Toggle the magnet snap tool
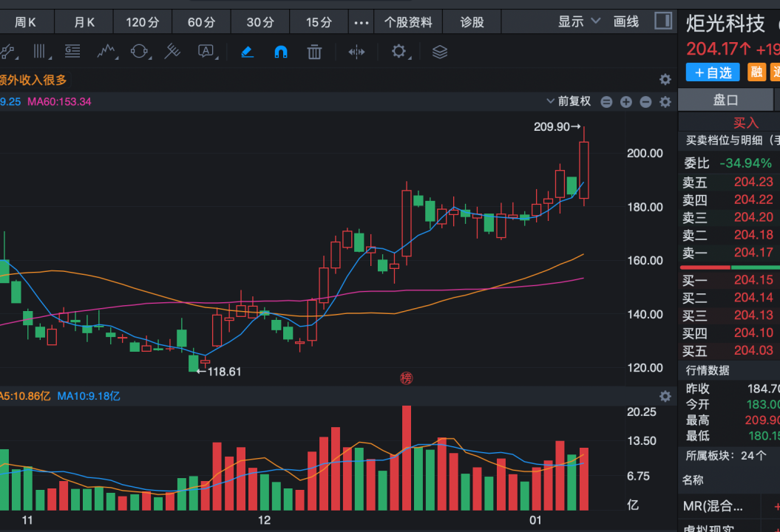The image size is (780, 532). click(x=281, y=52)
